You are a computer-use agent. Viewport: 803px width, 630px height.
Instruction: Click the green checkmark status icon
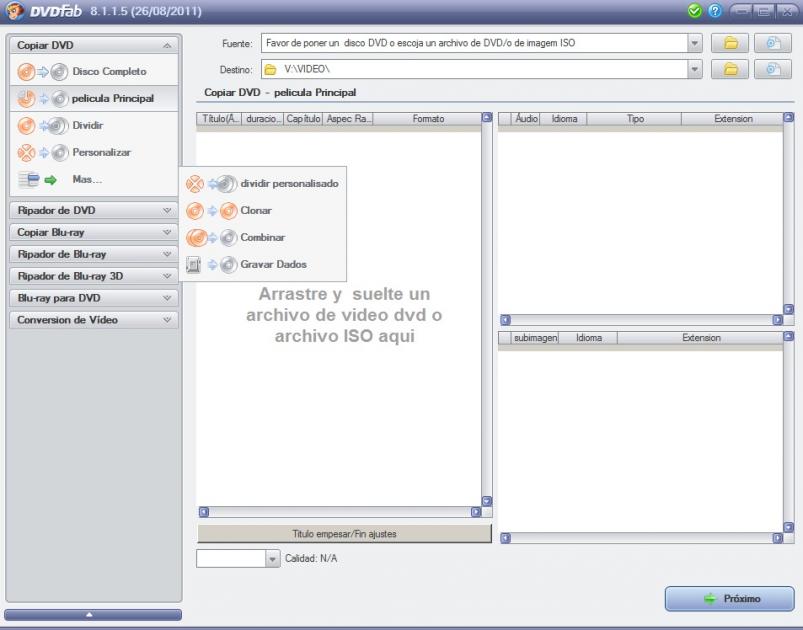pyautogui.click(x=694, y=11)
